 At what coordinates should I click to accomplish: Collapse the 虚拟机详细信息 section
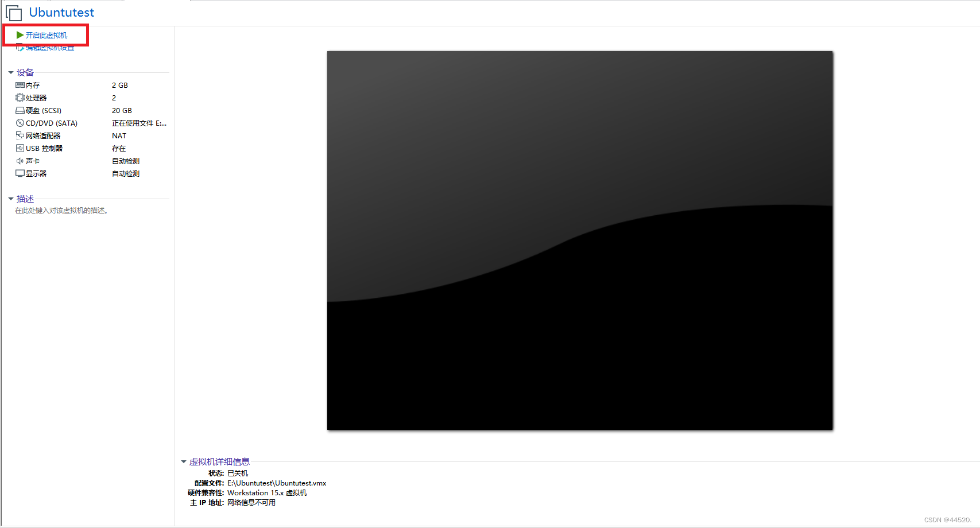point(184,462)
